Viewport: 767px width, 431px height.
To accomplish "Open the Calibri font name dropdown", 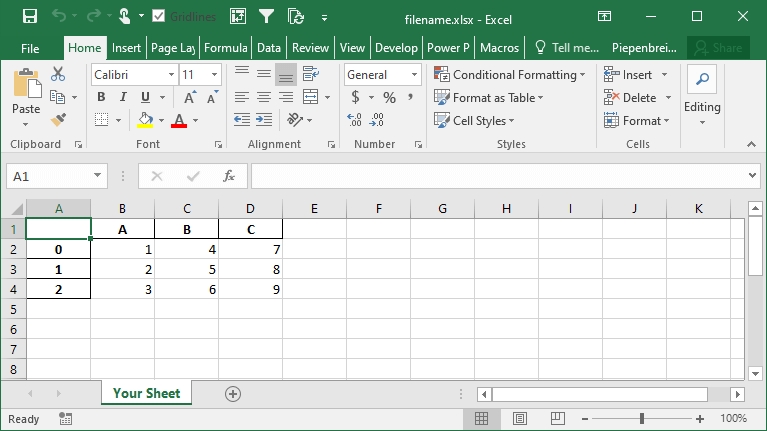I will 134,75.
